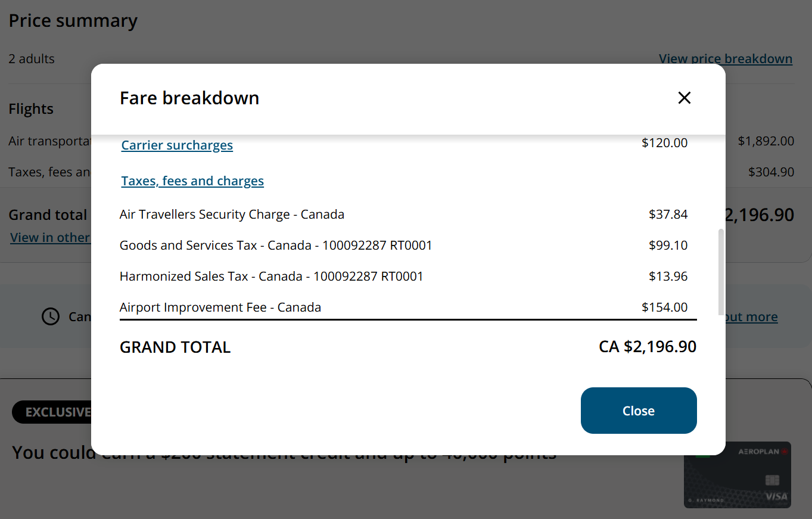Click the Fare breakdown dialog heading
Viewport: 812px width, 519px height.
point(189,98)
